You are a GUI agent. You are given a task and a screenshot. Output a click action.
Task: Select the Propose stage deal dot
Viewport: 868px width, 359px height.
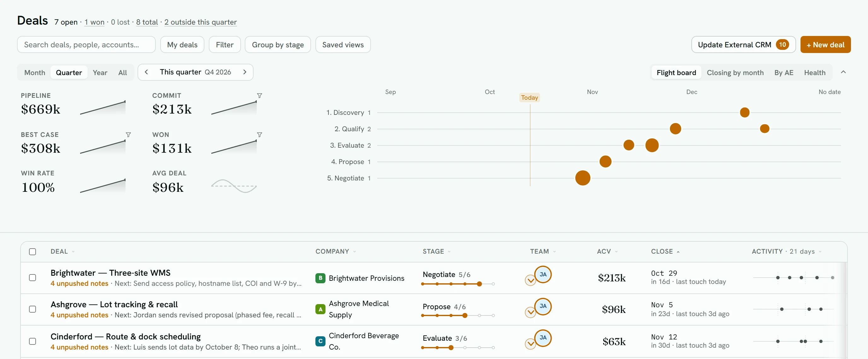click(x=605, y=162)
